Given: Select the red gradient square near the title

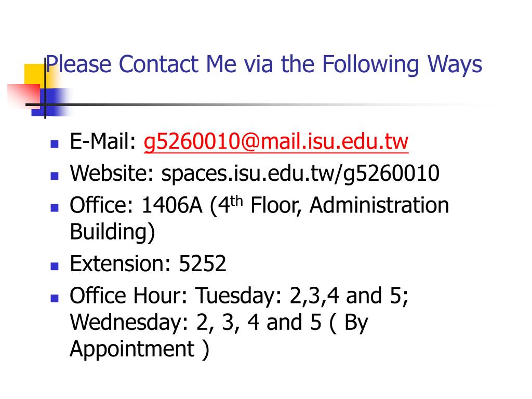Looking at the screenshot, I should click(23, 95).
